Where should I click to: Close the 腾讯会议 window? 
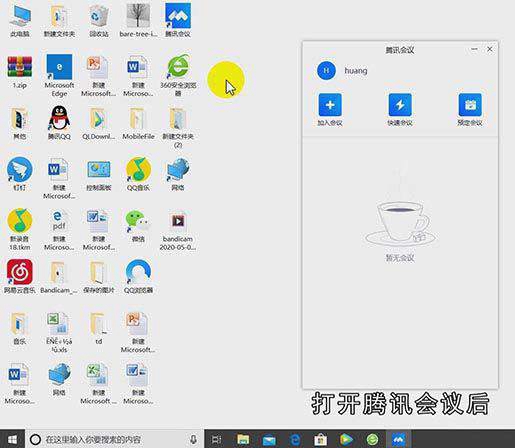point(489,49)
